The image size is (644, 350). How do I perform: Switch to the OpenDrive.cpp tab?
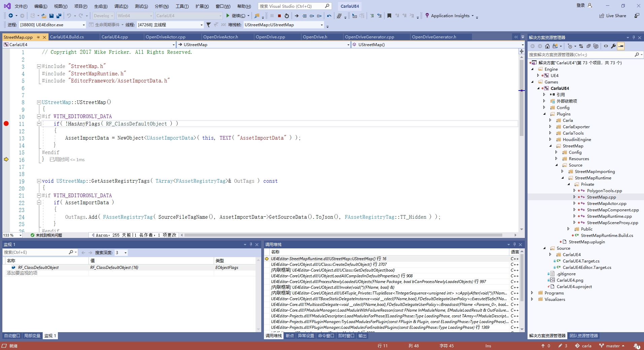270,37
